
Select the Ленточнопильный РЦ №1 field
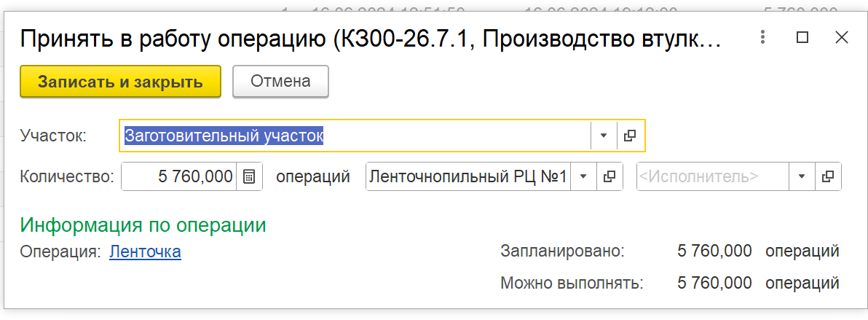pos(467,176)
